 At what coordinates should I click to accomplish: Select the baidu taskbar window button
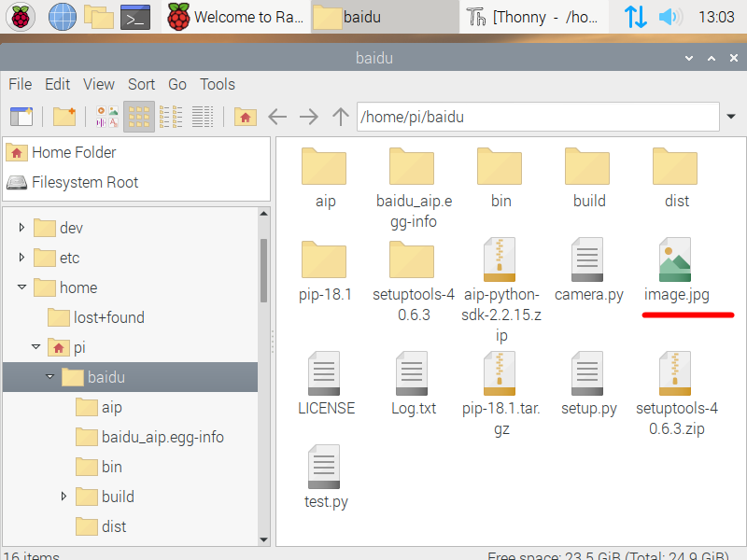pos(385,17)
